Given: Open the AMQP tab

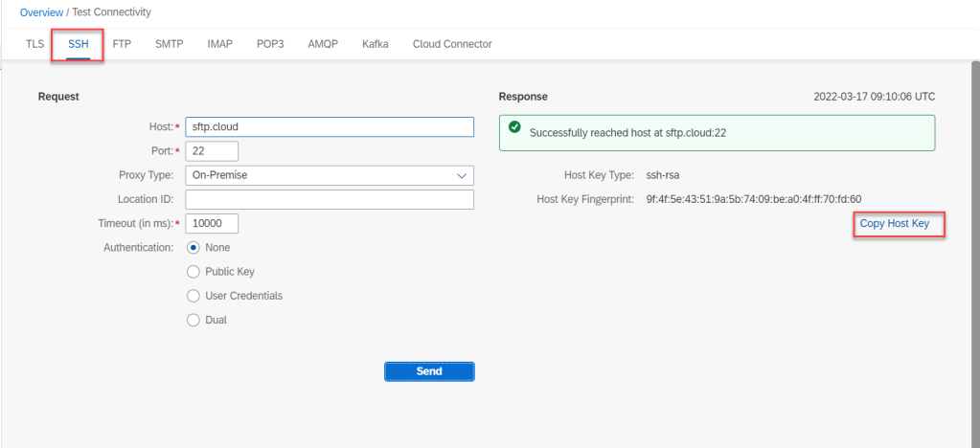Looking at the screenshot, I should 323,44.
